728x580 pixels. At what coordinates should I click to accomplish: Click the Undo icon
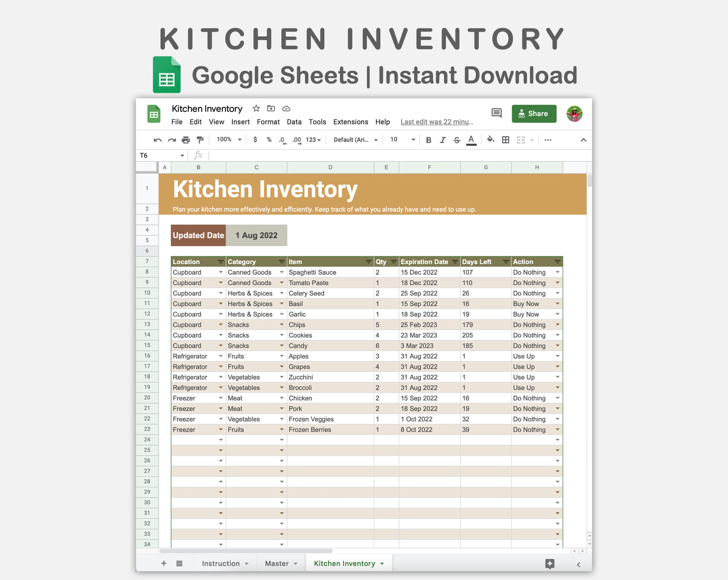[157, 139]
